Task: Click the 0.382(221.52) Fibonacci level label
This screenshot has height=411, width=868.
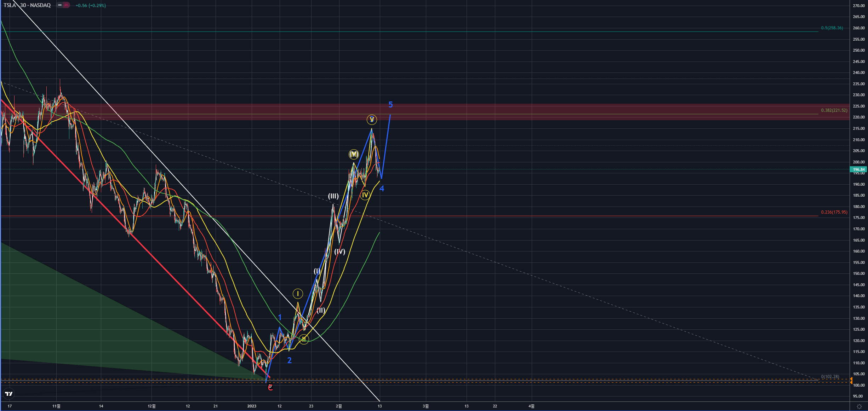Action: (834, 110)
